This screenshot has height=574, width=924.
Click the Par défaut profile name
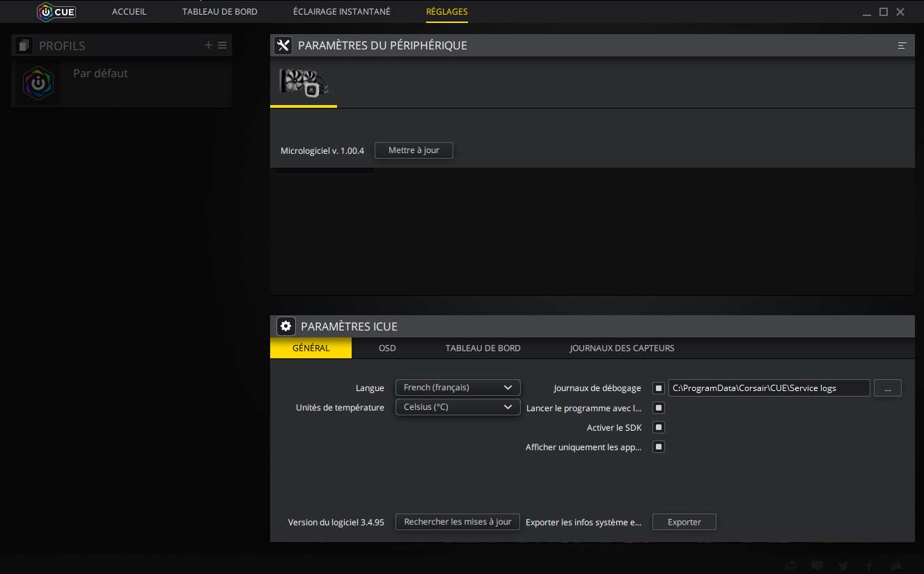(x=100, y=73)
